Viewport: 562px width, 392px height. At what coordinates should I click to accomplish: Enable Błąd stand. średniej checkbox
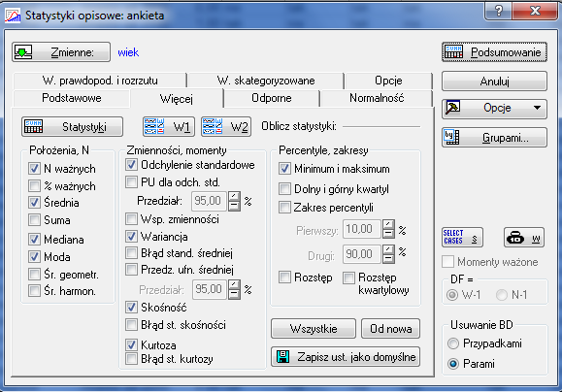click(132, 253)
